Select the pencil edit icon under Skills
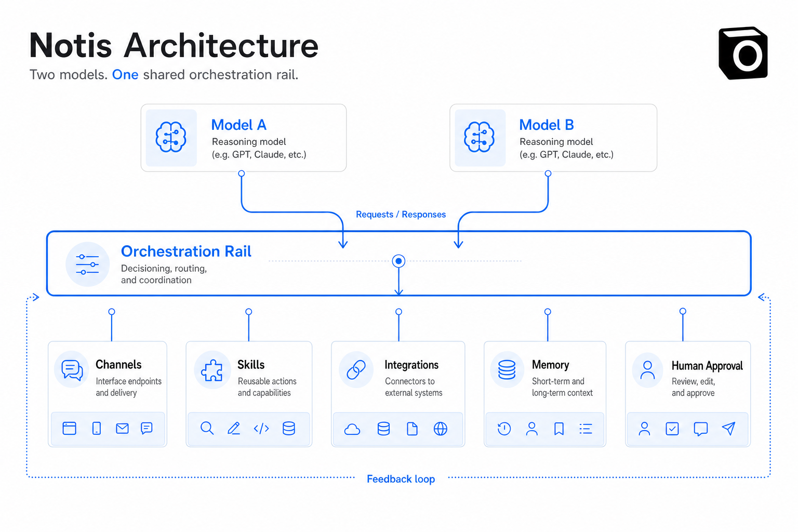Image resolution: width=798 pixels, height=532 pixels. (234, 428)
